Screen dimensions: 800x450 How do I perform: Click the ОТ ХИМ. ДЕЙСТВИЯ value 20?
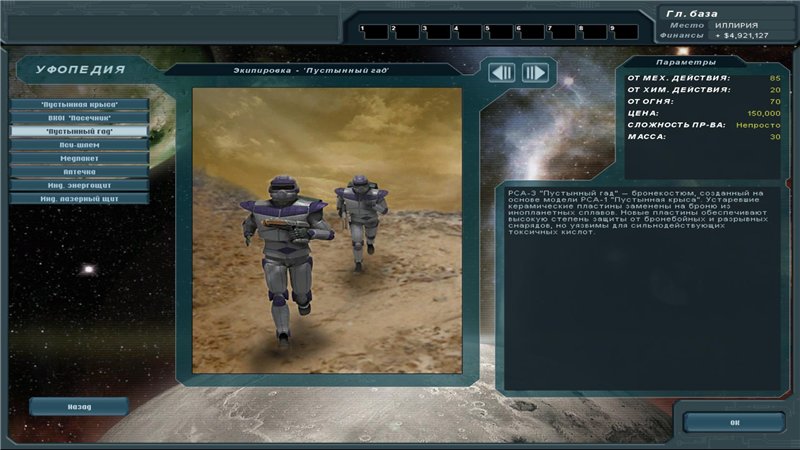click(775, 90)
